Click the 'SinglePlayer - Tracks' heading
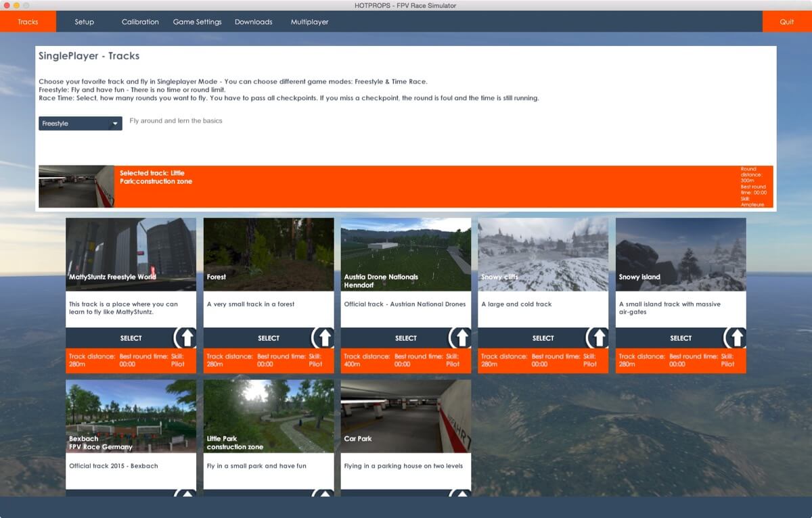 click(x=89, y=55)
